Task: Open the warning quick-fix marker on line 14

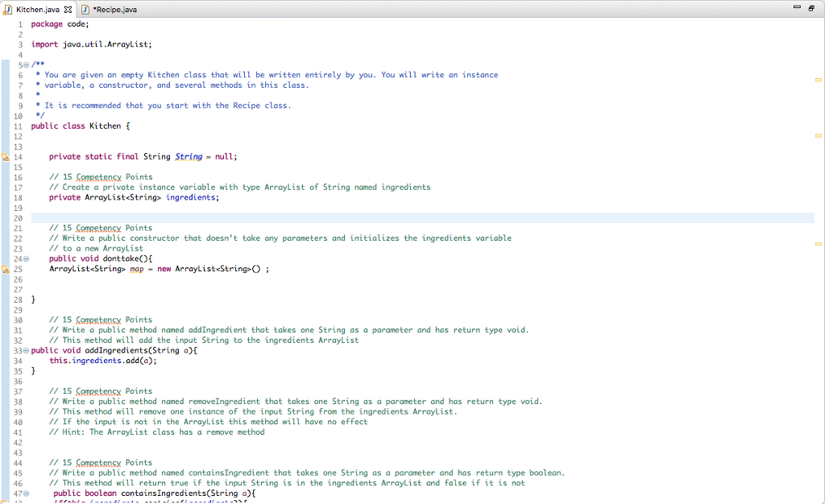Action: click(x=6, y=157)
